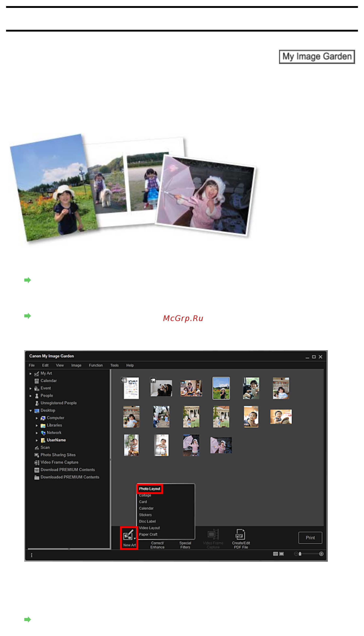Select the highlighted girl in flower field thumbnail
Image resolution: width=364 pixels, height=636 pixels.
click(221, 388)
